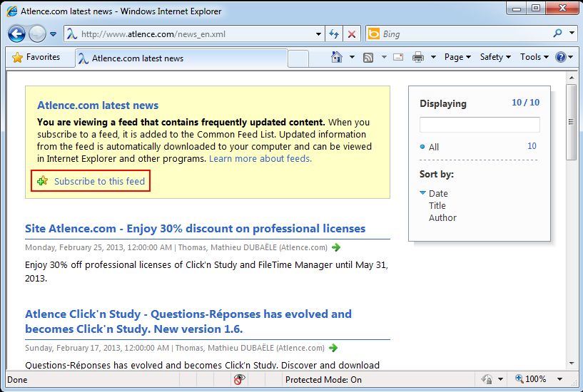Viewport: 583px width, 392px height.
Task: Click the feed filter text box
Action: pyautogui.click(x=480, y=124)
